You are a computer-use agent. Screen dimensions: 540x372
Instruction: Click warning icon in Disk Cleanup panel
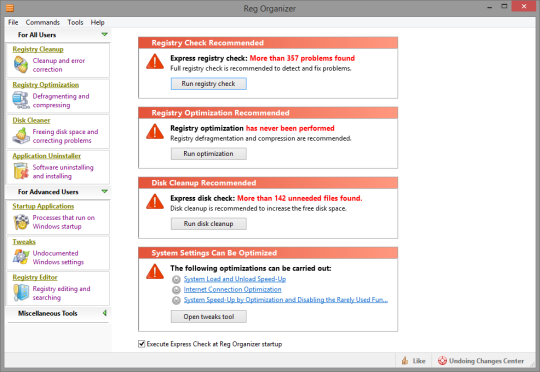155,202
